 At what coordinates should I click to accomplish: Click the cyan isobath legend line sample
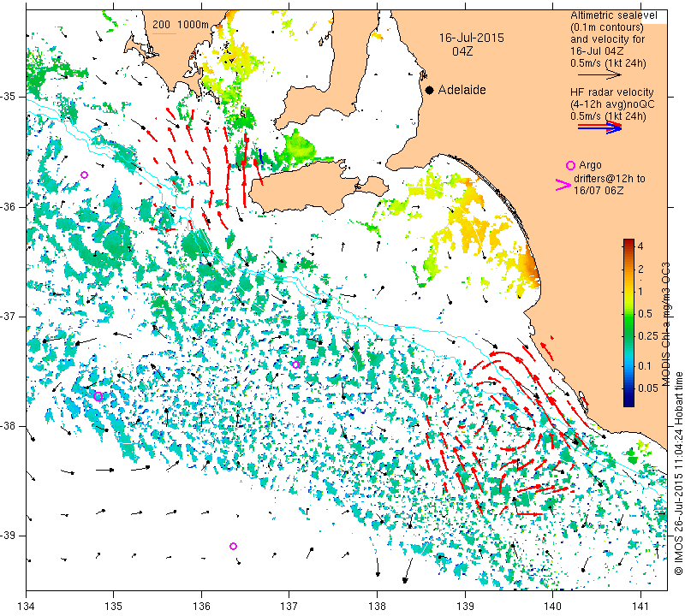(164, 33)
